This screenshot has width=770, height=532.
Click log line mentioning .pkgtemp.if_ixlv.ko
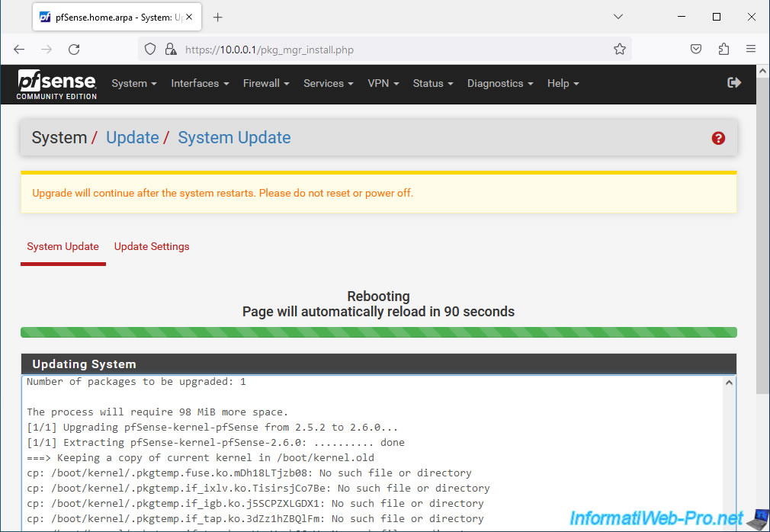coord(258,488)
